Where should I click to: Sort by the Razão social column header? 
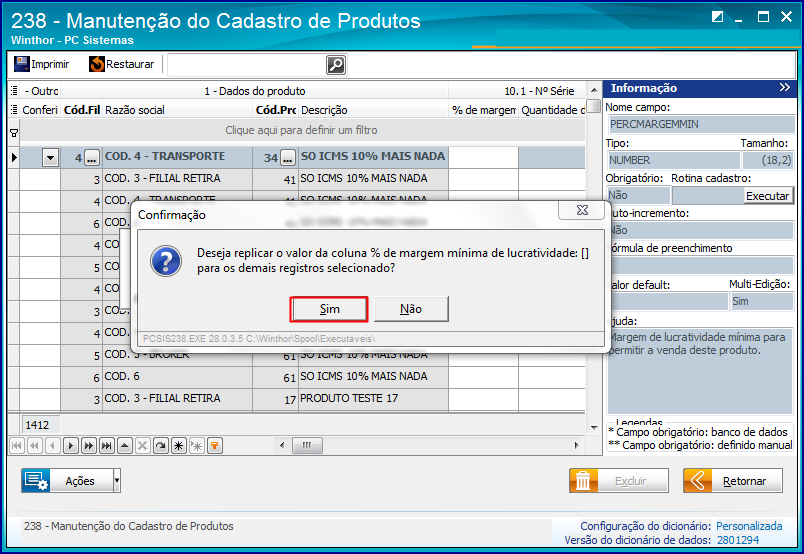pos(177,110)
